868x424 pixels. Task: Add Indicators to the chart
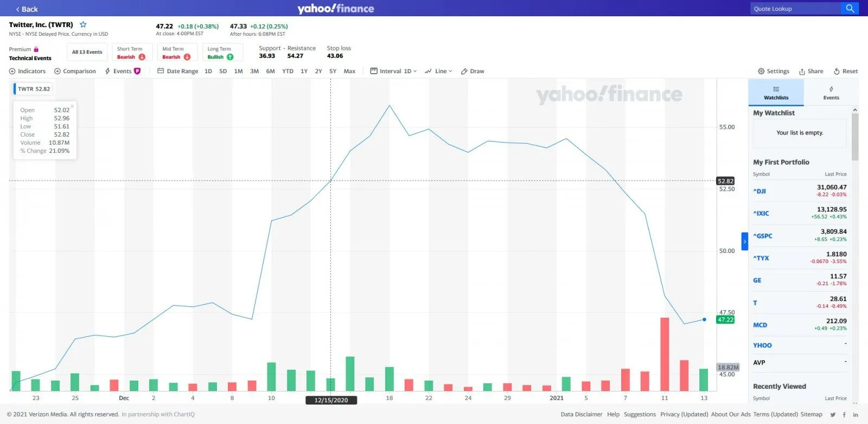click(27, 71)
